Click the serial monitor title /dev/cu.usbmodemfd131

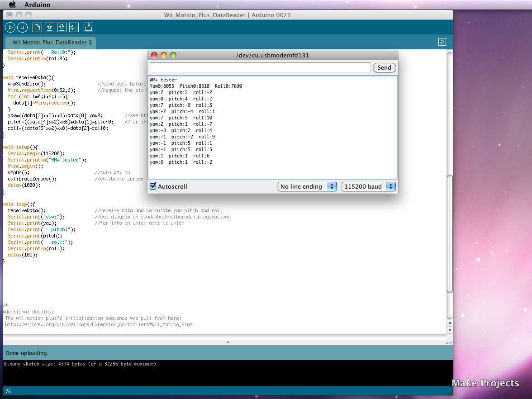pos(272,55)
